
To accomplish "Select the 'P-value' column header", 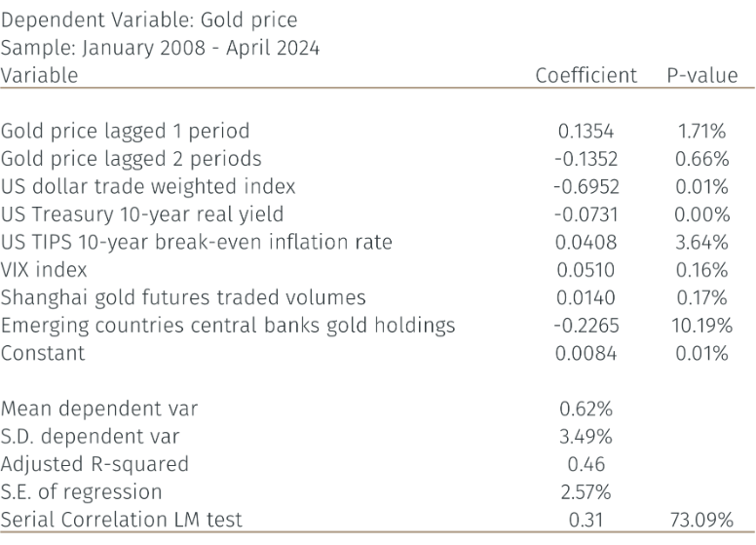I will coord(701,75).
